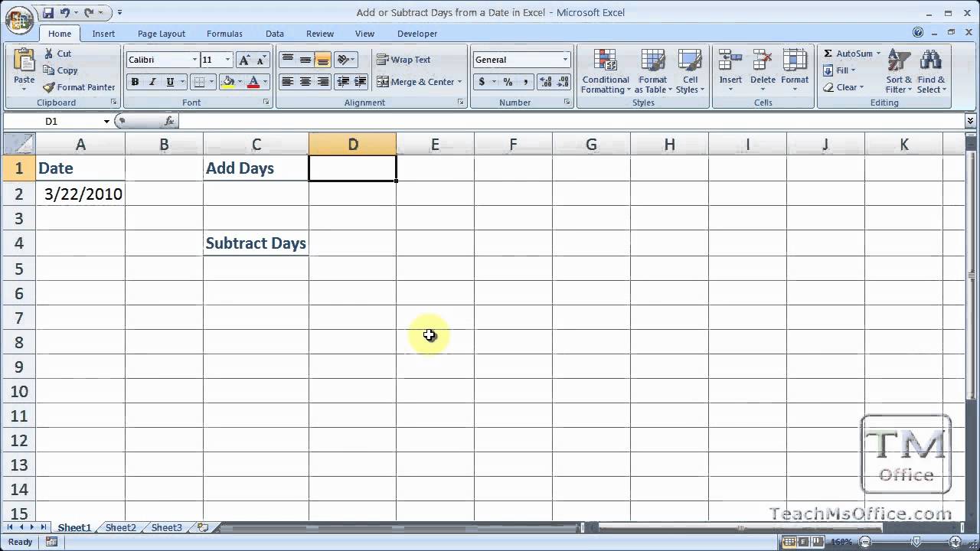This screenshot has width=980, height=551.
Task: Open Format as Table gallery
Action: 653,72
